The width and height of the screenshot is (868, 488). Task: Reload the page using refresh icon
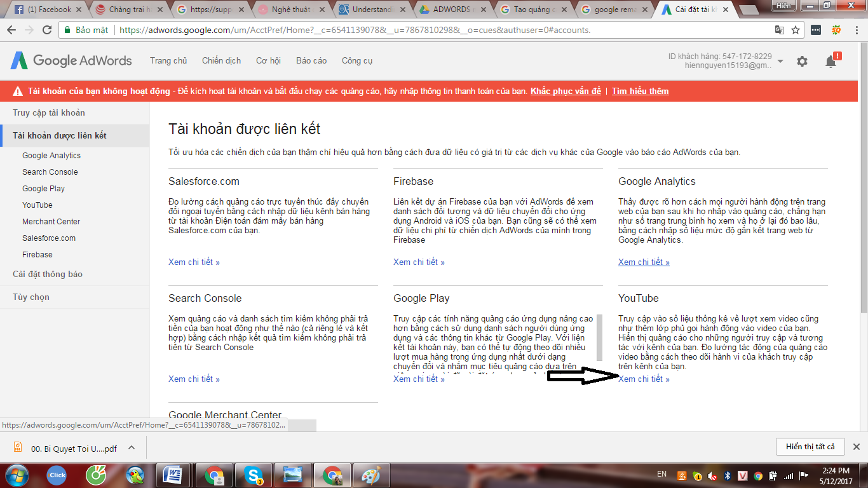coord(47,30)
